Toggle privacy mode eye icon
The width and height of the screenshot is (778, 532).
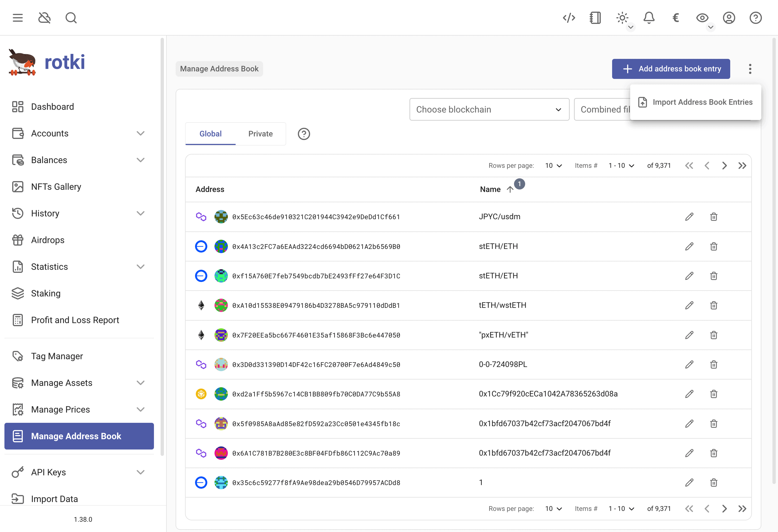click(x=702, y=18)
